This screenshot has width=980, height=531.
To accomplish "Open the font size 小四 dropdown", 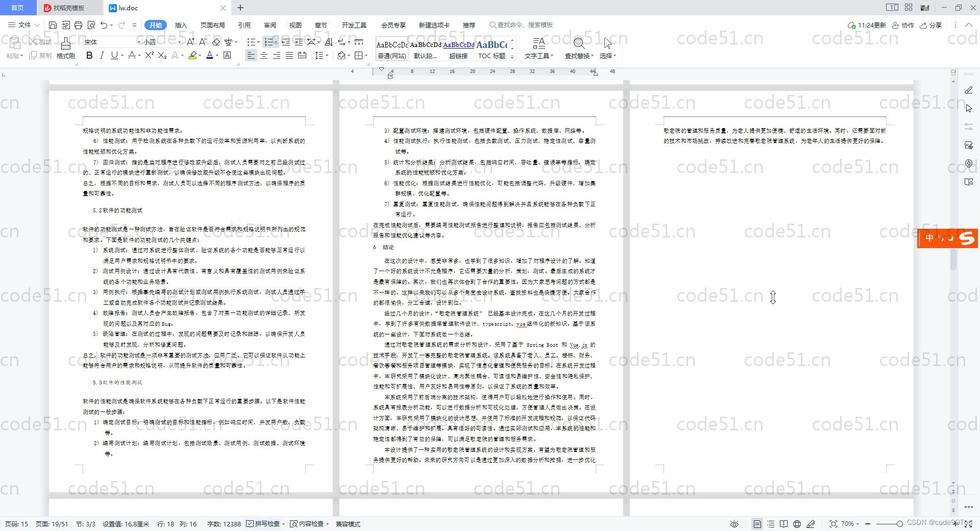I will [179, 42].
